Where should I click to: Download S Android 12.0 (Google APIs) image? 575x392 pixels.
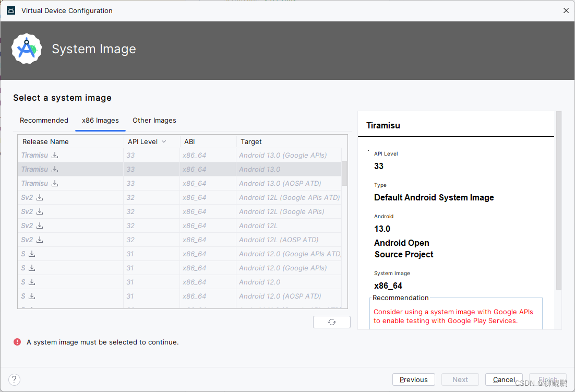32,268
